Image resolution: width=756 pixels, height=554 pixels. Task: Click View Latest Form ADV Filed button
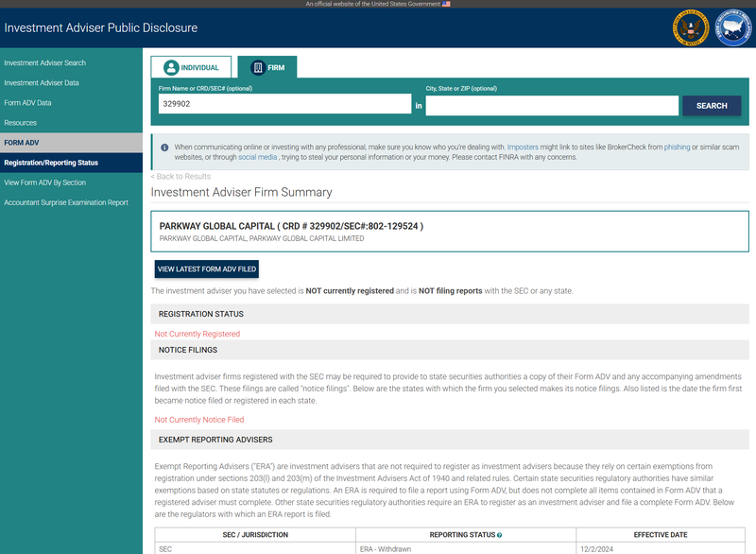coord(207,269)
